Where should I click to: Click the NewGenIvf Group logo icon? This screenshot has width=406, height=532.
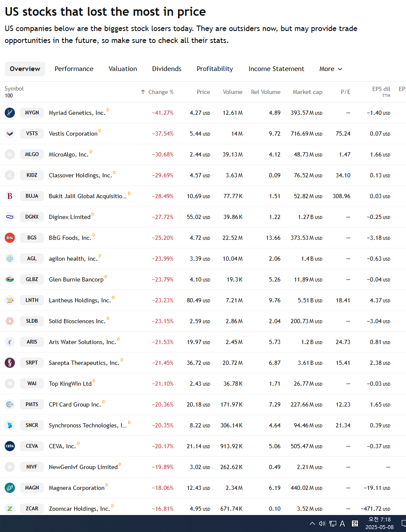(x=10, y=467)
